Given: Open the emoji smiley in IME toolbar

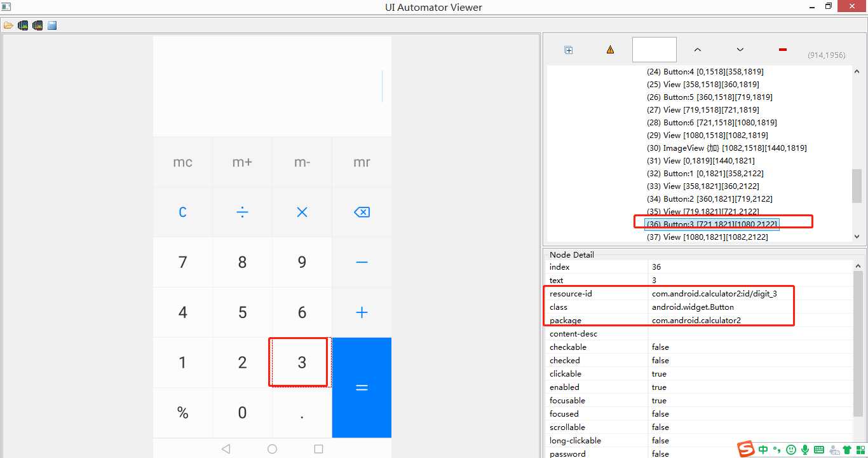Looking at the screenshot, I should 791,450.
